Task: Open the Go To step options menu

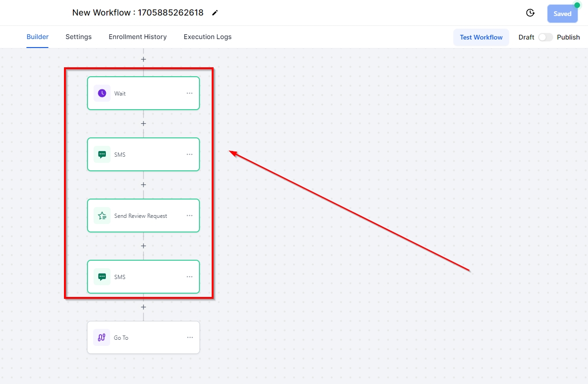Action: [x=190, y=337]
